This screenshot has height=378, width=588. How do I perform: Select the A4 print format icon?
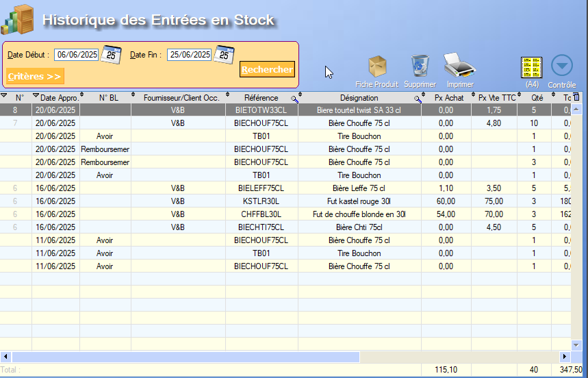[531, 68]
